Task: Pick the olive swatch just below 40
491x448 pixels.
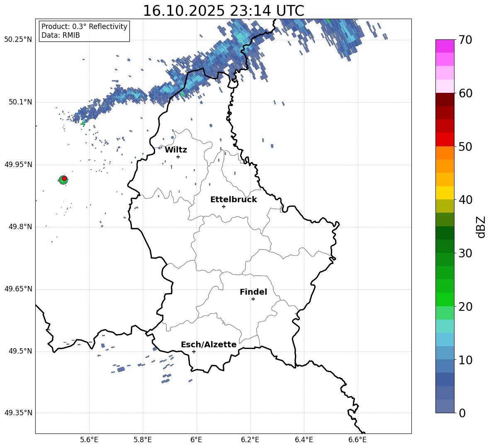Action: click(x=445, y=206)
